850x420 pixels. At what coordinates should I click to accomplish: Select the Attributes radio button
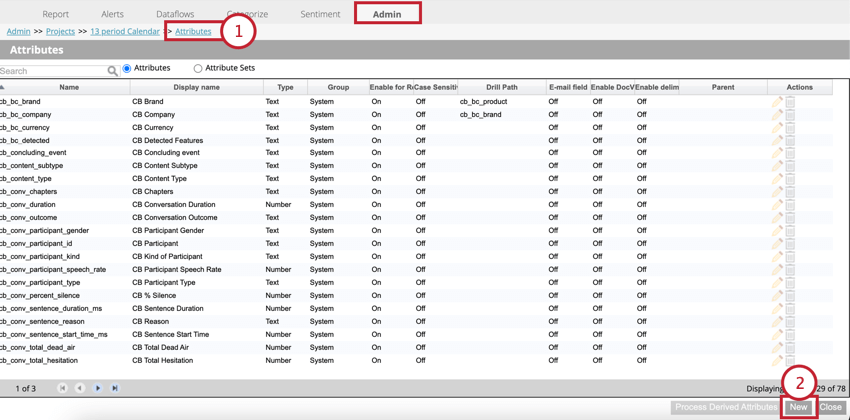coord(127,69)
